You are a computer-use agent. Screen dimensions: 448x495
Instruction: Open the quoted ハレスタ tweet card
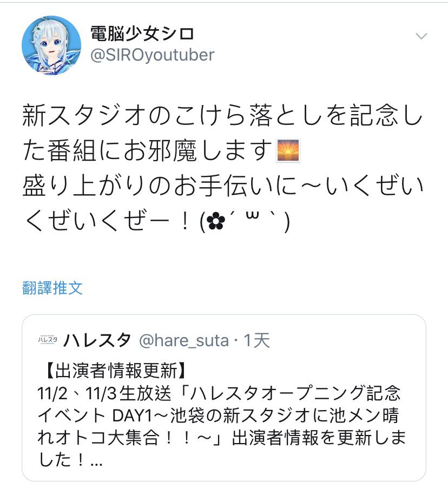click(224, 398)
